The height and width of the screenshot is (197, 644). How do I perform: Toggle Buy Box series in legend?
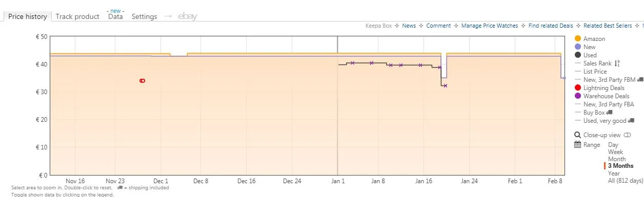pos(594,113)
